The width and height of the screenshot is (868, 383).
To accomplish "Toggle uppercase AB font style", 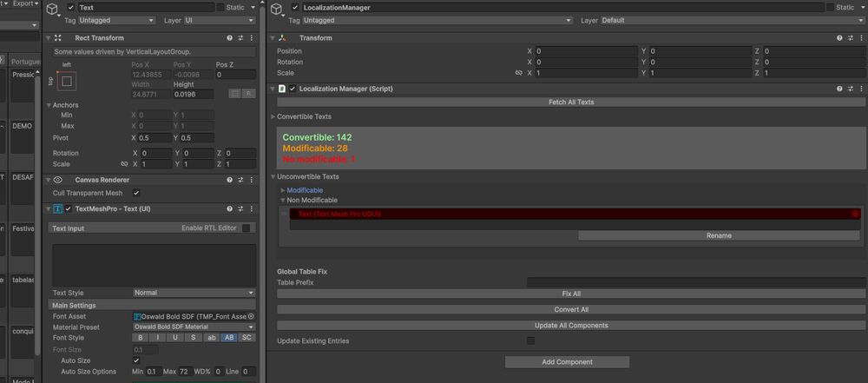I will pyautogui.click(x=228, y=338).
